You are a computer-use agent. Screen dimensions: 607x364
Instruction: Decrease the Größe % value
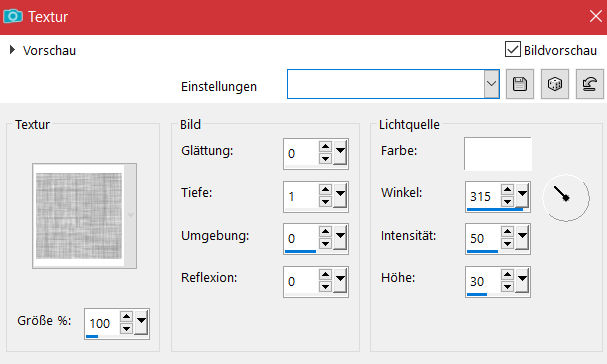(126, 329)
